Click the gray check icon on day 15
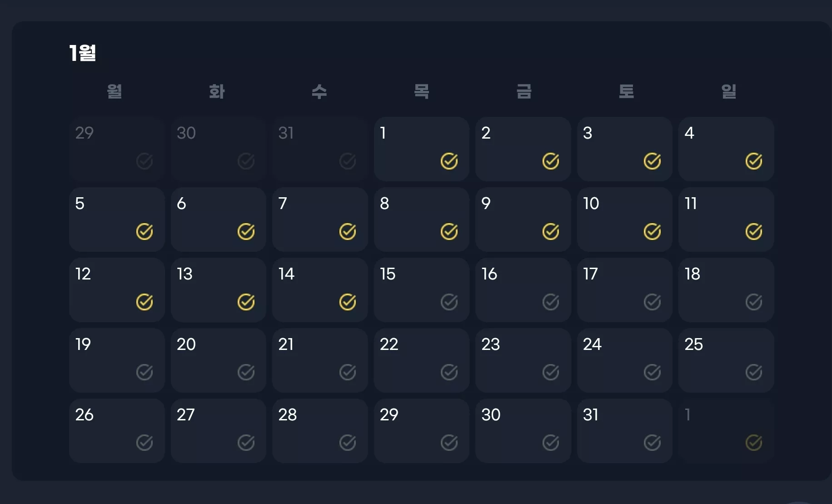 click(449, 302)
